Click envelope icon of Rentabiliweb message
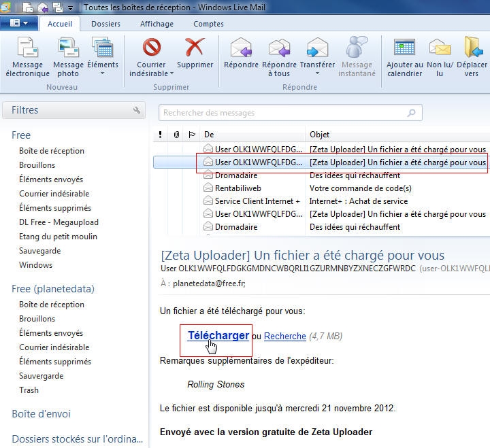Image resolution: width=490 pixels, height=448 pixels. click(208, 188)
